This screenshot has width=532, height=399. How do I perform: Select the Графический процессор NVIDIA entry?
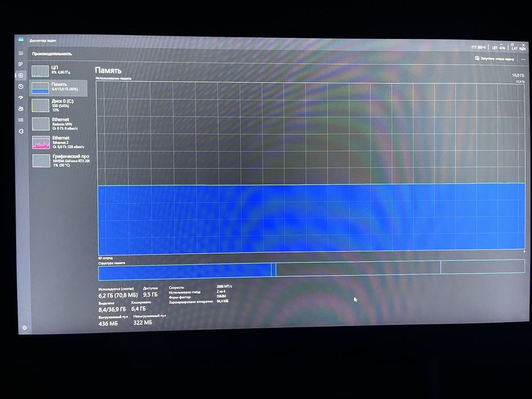point(60,161)
